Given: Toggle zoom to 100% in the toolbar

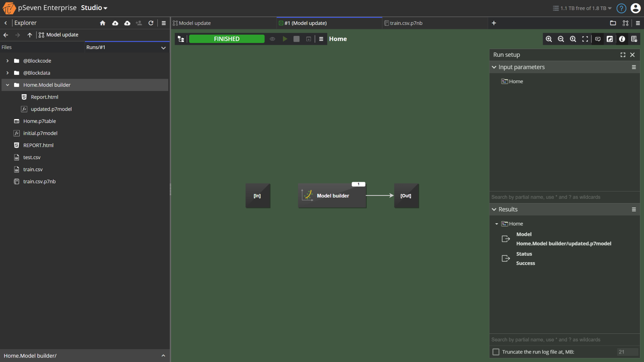Looking at the screenshot, I should click(573, 39).
